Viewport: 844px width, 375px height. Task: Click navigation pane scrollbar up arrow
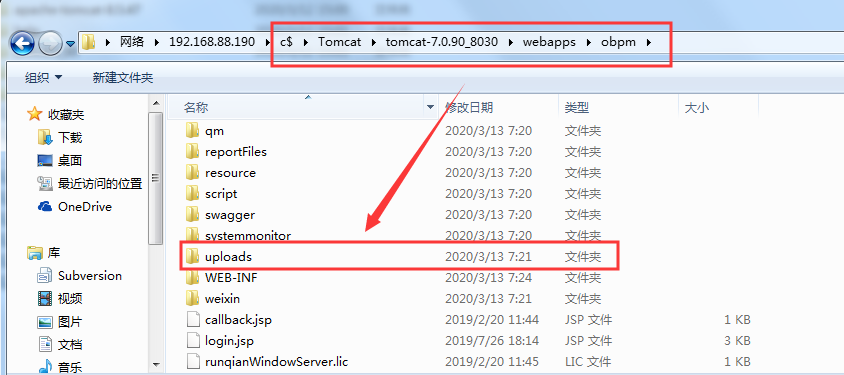[157, 103]
